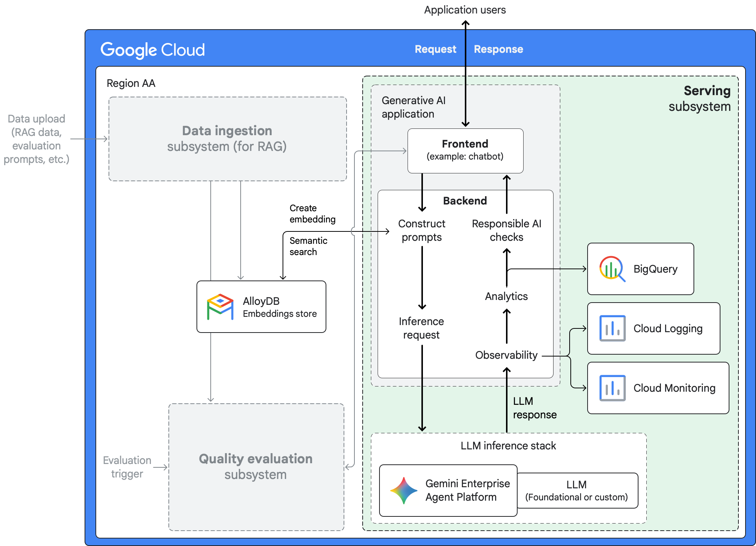Click 'Gemini Enterprise Agent Platform' text
Viewport: 756px width, 546px height.
tap(467, 490)
